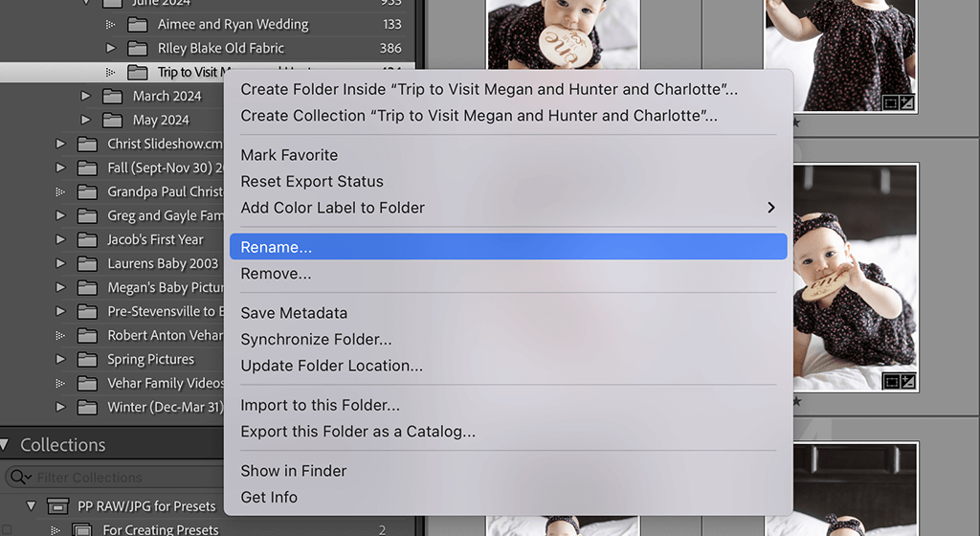Click the 386 photo count for RIley Blake

(390, 48)
